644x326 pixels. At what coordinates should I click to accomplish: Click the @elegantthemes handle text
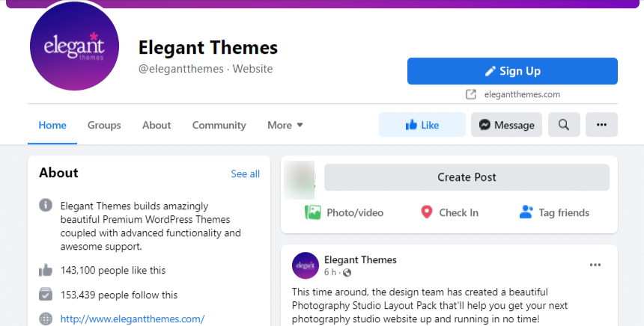click(x=181, y=69)
